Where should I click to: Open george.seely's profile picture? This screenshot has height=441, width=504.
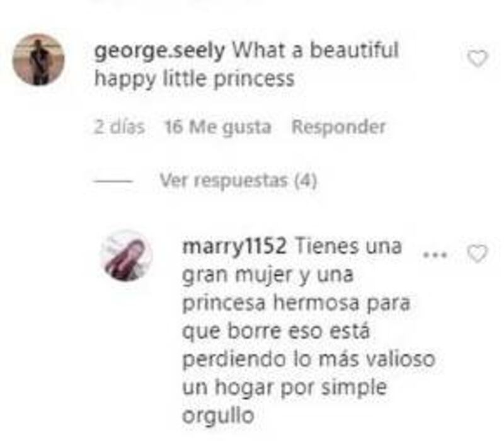point(38,60)
